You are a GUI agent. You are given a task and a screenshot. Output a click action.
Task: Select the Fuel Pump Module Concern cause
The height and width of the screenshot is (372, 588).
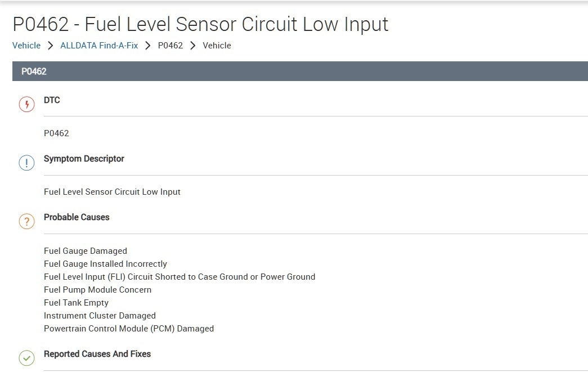(97, 290)
